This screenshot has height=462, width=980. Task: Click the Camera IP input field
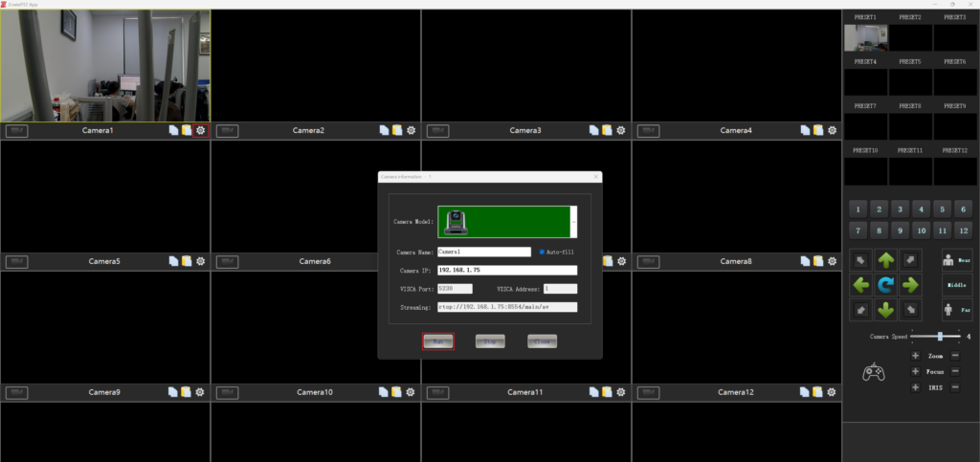pyautogui.click(x=506, y=270)
